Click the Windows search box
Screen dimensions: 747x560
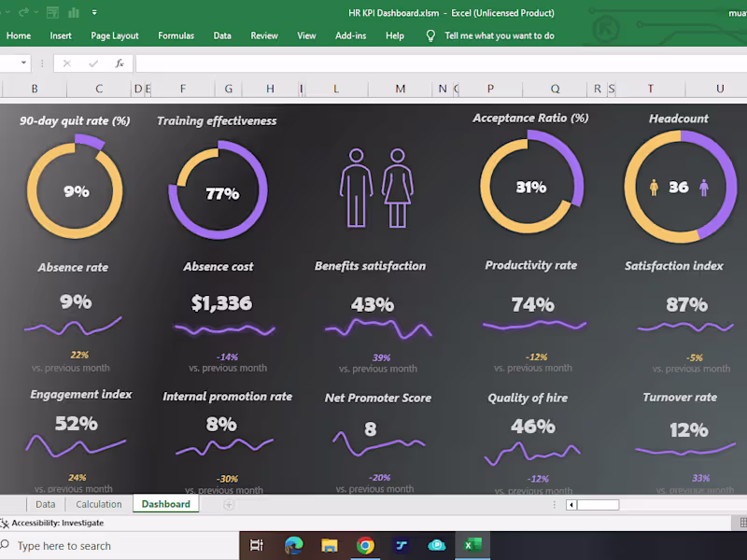[x=120, y=546]
